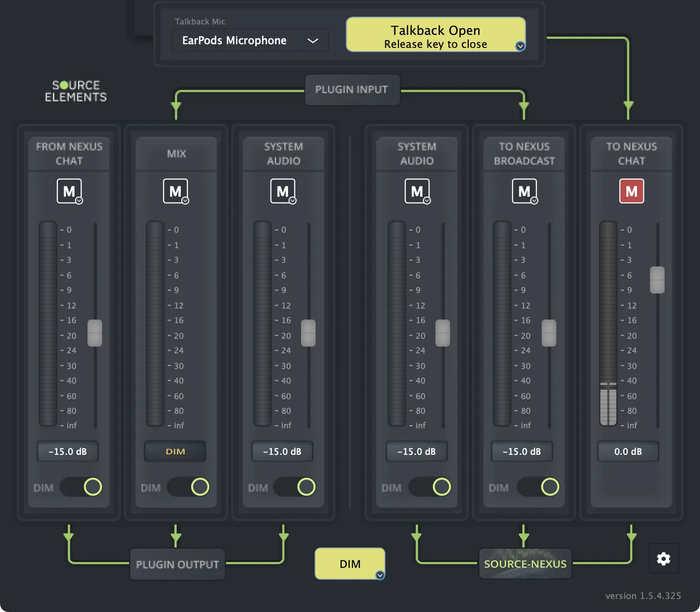The width and height of the screenshot is (700, 612).
Task: Expand the Talkback Open button options arrow
Action: [520, 46]
